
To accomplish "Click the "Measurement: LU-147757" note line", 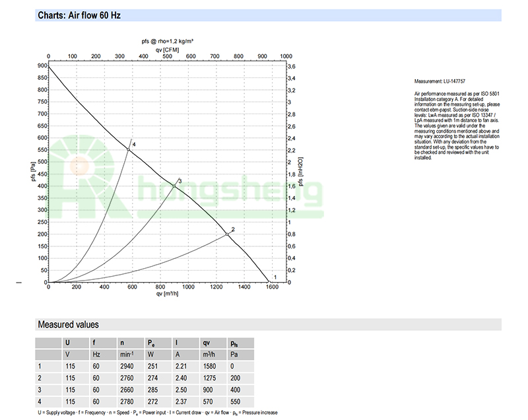I will 440,81.
